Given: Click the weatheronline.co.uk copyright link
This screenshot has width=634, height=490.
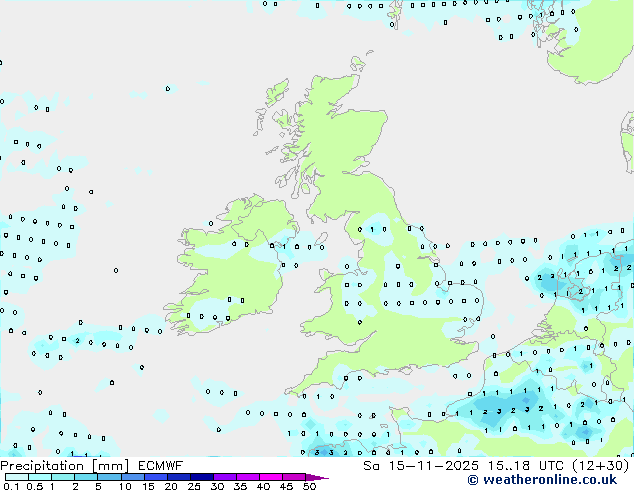Looking at the screenshot, I should click(x=542, y=480).
